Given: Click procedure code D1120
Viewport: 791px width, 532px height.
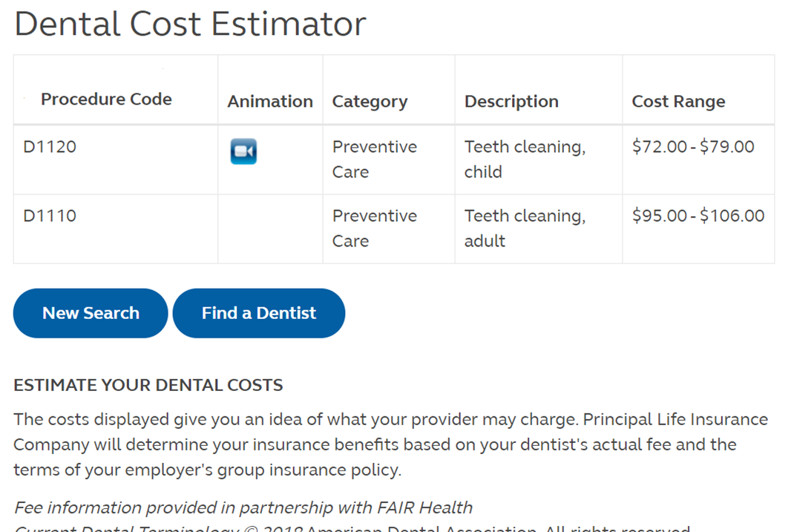Looking at the screenshot, I should [50, 147].
